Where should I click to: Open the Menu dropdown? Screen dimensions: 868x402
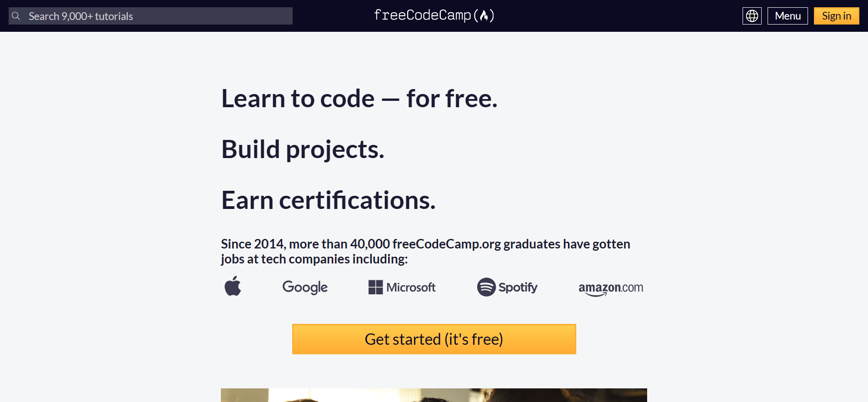[x=787, y=16]
